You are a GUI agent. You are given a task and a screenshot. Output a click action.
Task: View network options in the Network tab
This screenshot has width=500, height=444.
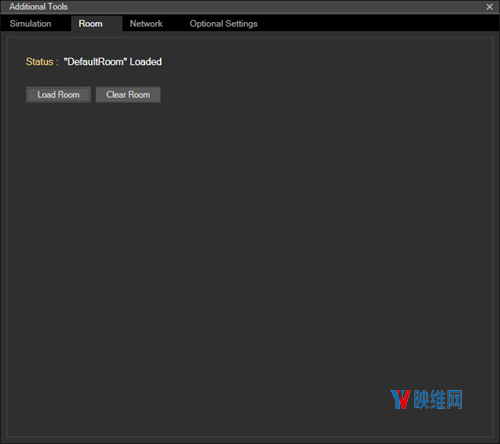coord(146,24)
